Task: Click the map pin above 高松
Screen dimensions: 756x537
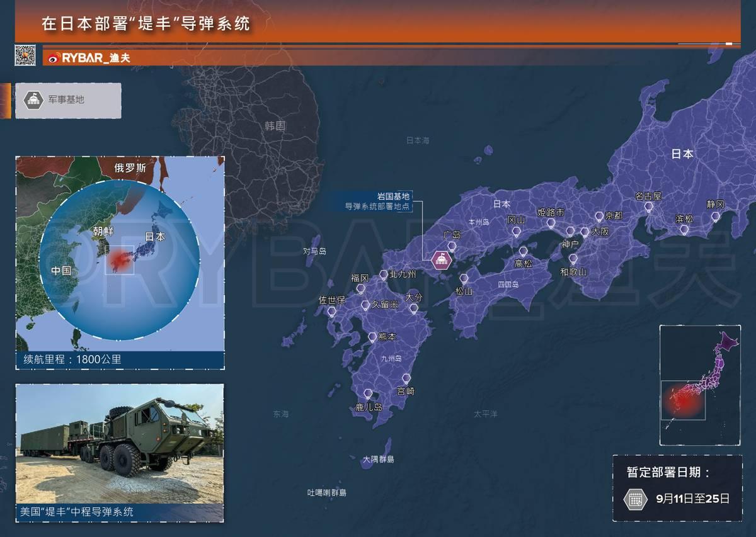Action: [523, 252]
